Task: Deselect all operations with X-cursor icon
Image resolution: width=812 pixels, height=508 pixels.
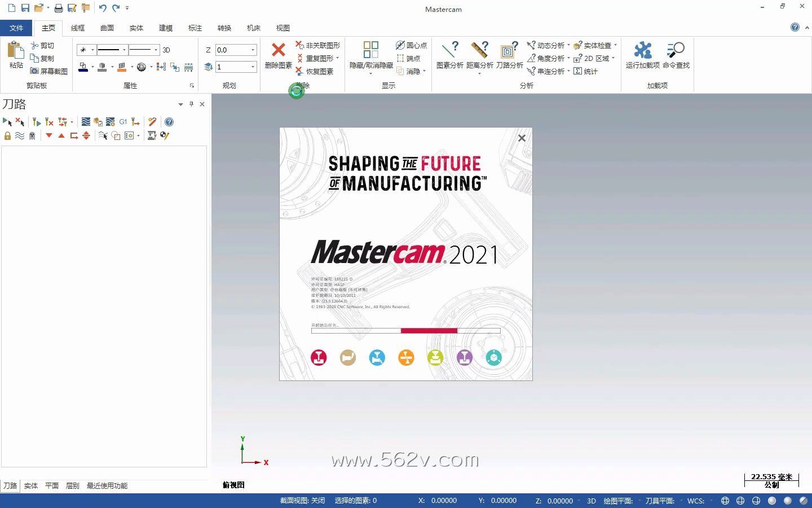Action: [x=20, y=121]
